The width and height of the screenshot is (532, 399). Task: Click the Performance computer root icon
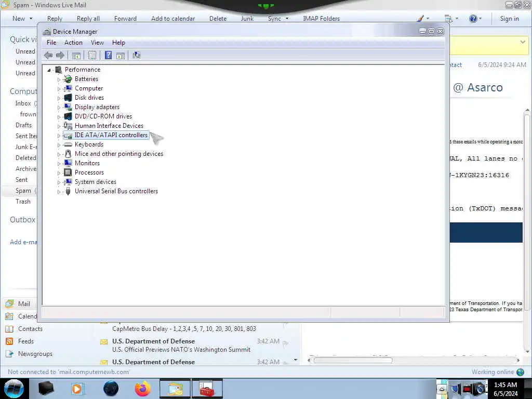[58, 70]
